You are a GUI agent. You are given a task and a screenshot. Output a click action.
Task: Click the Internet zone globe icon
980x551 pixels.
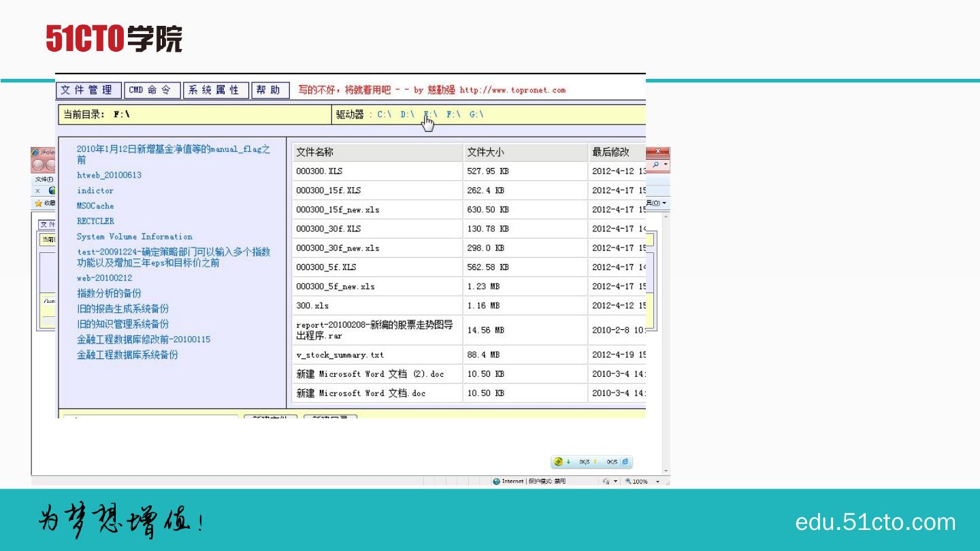pos(497,482)
